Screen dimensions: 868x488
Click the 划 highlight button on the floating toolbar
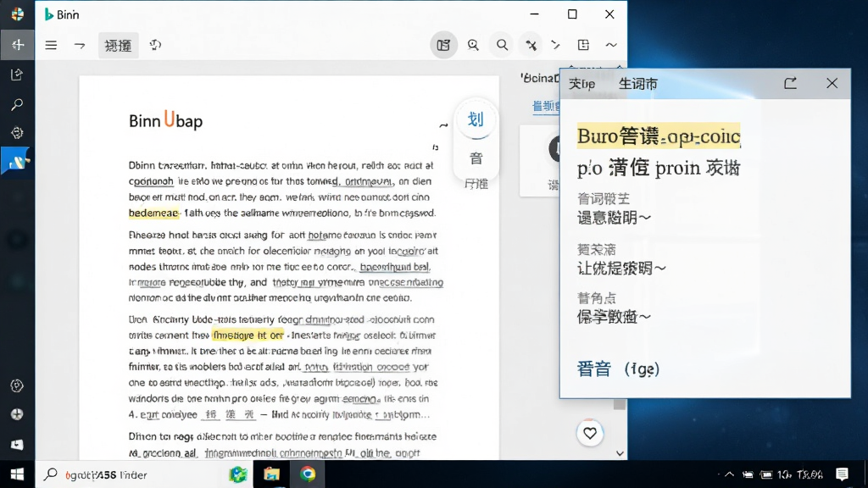coord(476,119)
